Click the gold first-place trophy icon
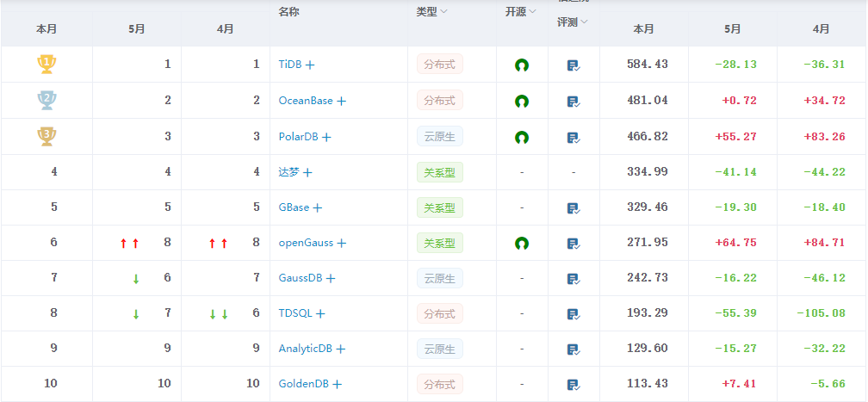 pos(46,65)
